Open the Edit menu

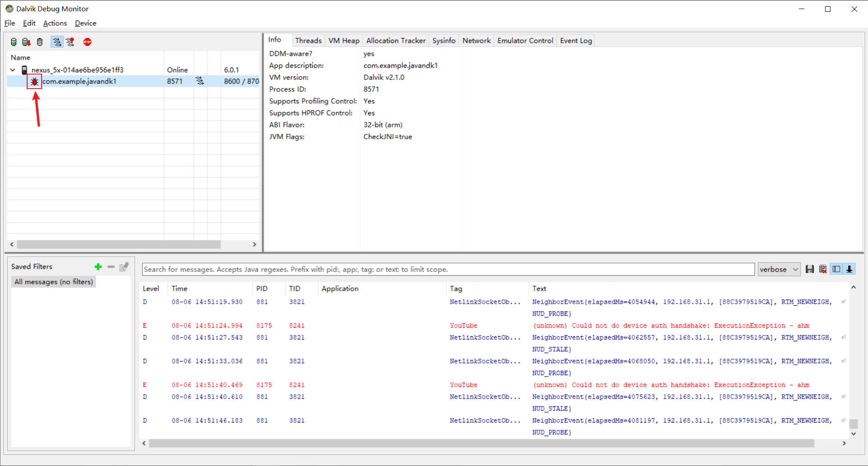tap(29, 23)
